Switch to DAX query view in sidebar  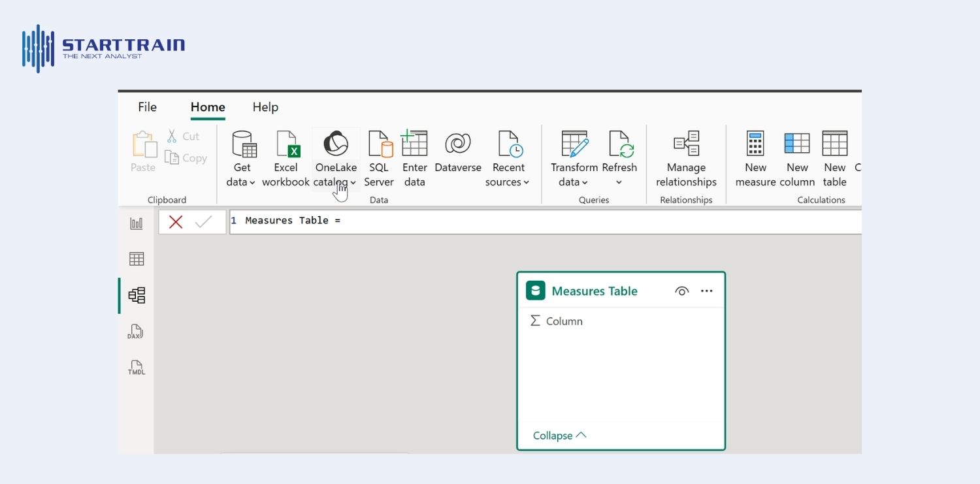tap(136, 332)
